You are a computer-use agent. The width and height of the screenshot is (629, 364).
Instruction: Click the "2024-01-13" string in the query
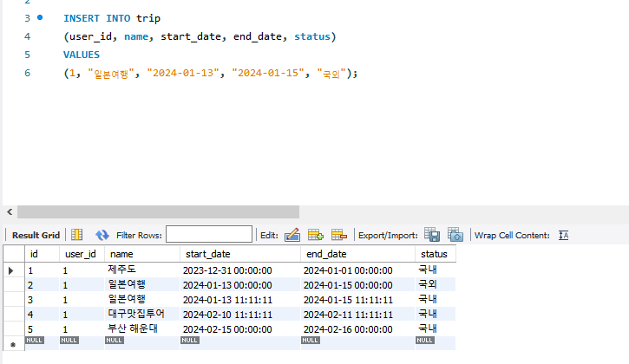(x=183, y=73)
